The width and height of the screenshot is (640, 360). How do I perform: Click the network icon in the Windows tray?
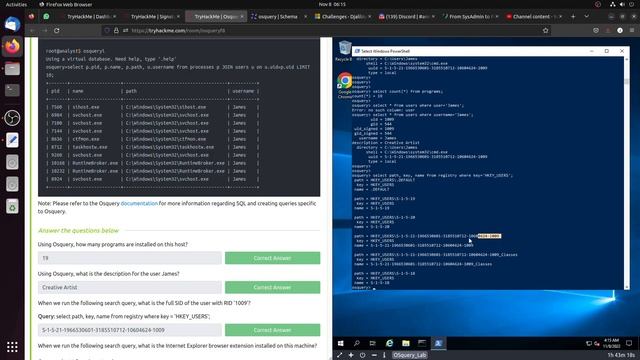(x=589, y=344)
